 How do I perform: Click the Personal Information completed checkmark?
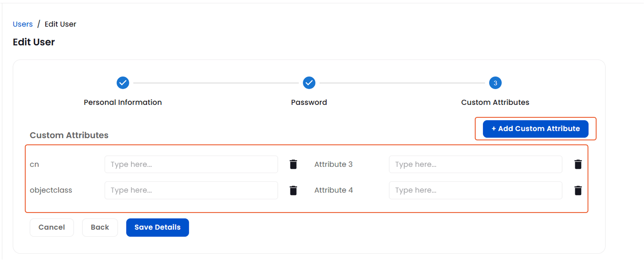(x=123, y=83)
